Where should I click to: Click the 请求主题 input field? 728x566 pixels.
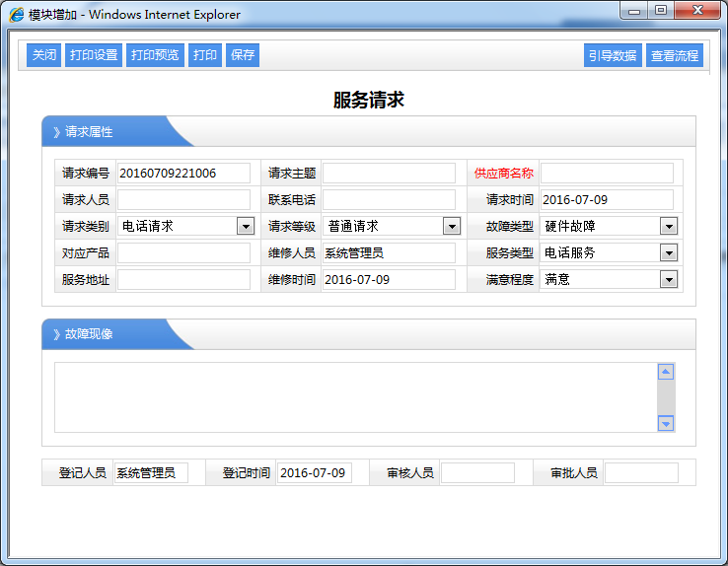pyautogui.click(x=388, y=174)
